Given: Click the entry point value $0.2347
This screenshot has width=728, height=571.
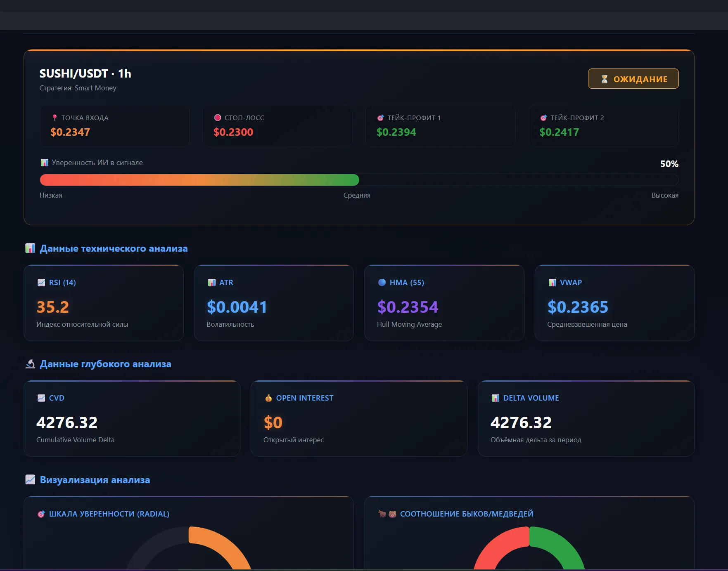Looking at the screenshot, I should (70, 132).
